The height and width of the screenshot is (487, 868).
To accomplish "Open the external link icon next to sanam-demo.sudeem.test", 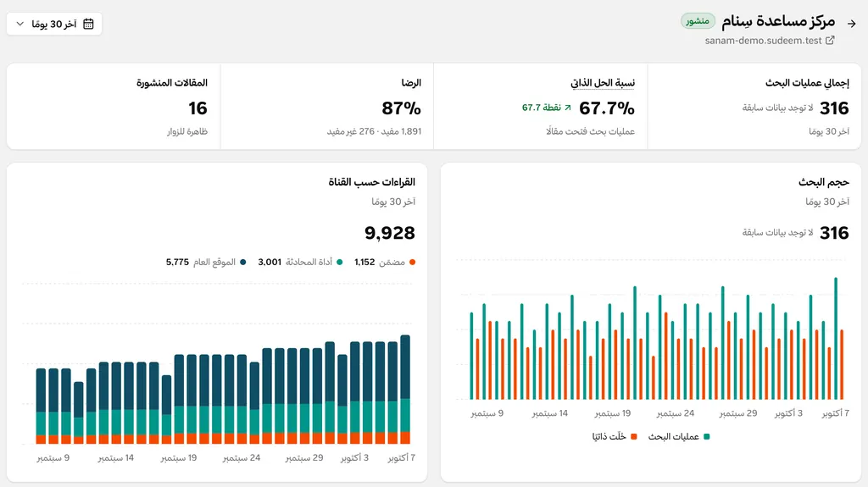I will (830, 41).
